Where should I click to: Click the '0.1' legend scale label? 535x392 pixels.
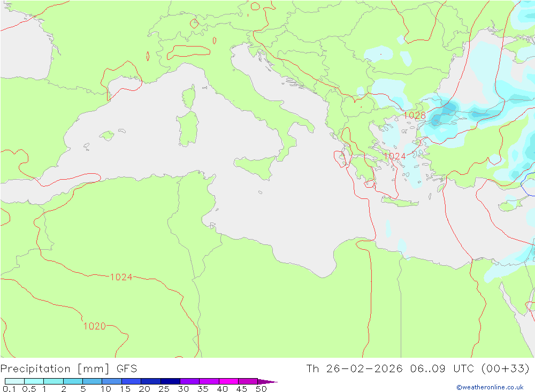(9, 389)
